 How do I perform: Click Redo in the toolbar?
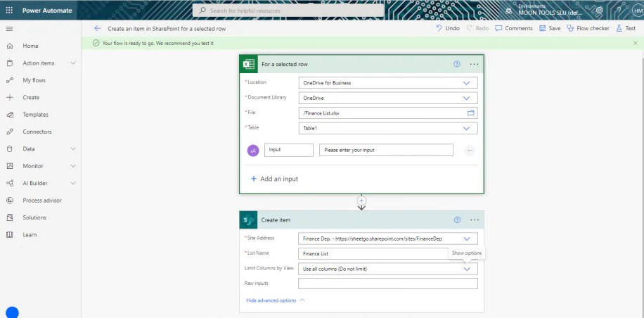(477, 28)
